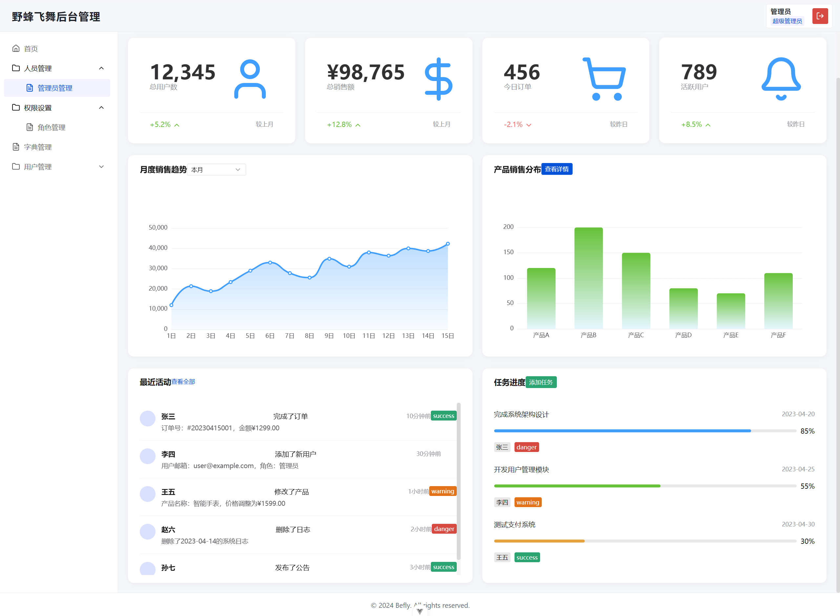Collapse the 权限设置 sidebar group
The image size is (840, 616).
tap(101, 108)
